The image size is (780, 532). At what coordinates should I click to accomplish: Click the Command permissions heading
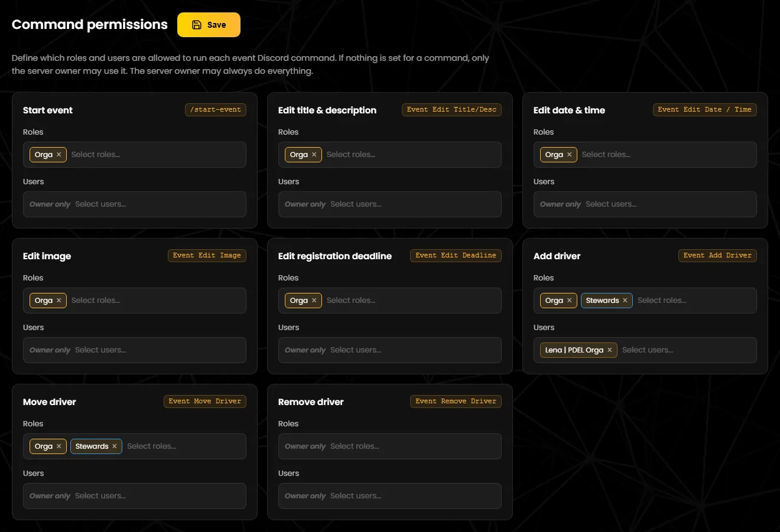coord(90,24)
